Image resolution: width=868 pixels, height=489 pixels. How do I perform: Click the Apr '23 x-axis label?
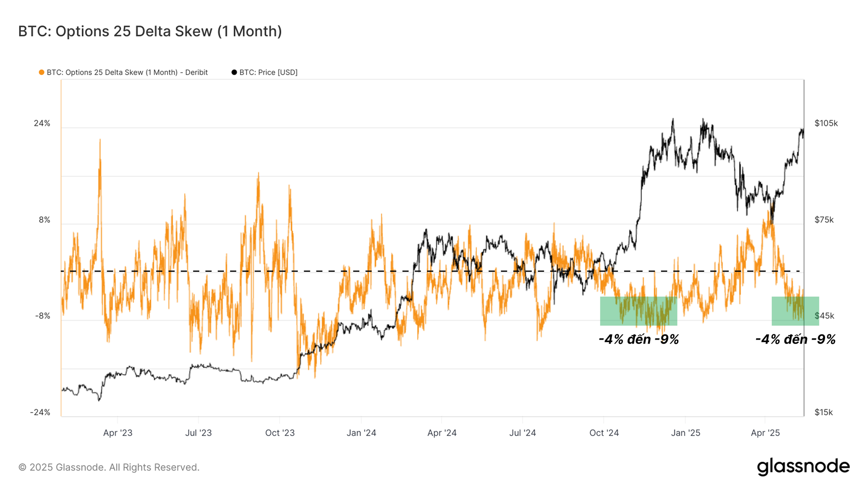point(118,433)
